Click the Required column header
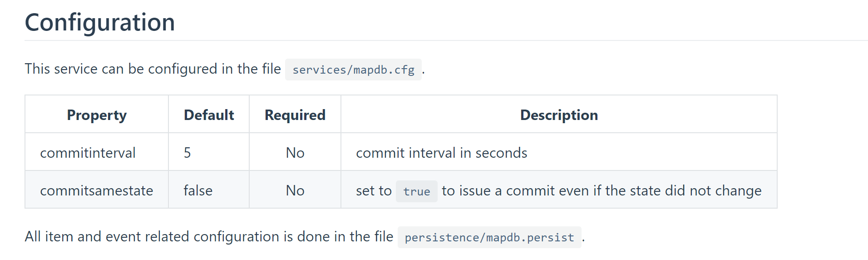The height and width of the screenshot is (260, 868). 295,115
